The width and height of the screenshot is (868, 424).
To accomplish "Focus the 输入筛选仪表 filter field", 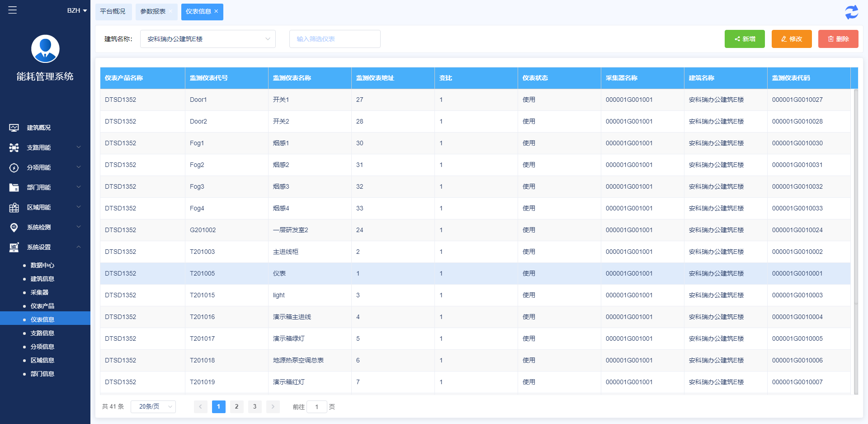I will 335,39.
